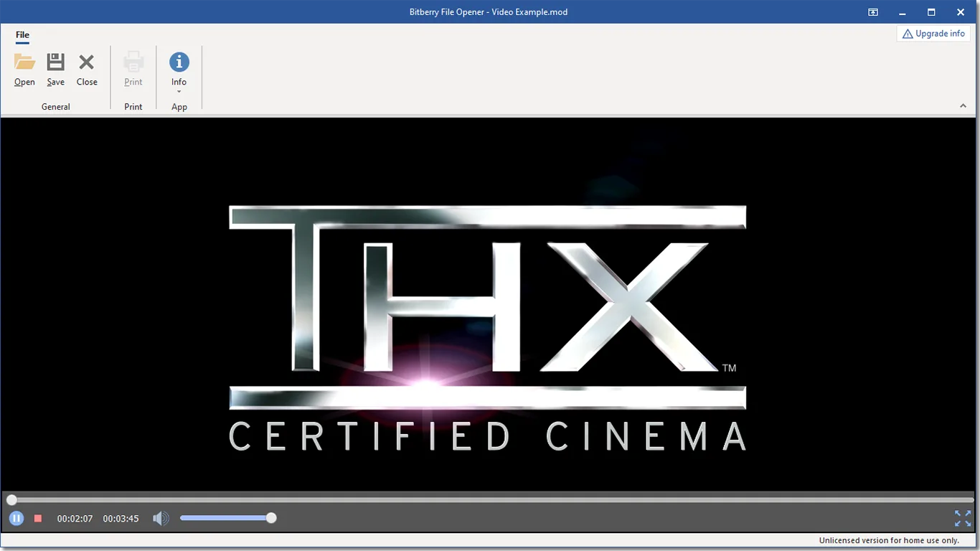This screenshot has width=980, height=551.
Task: Stop the video with the red square
Action: [x=38, y=518]
